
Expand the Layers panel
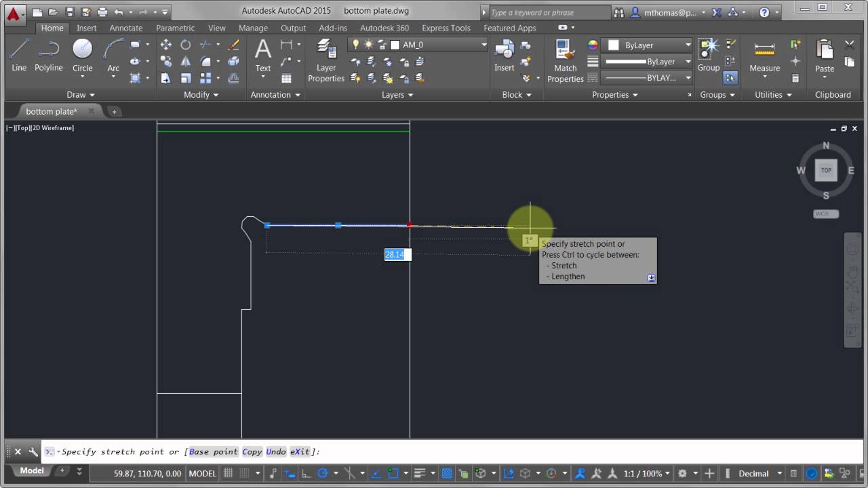point(397,95)
